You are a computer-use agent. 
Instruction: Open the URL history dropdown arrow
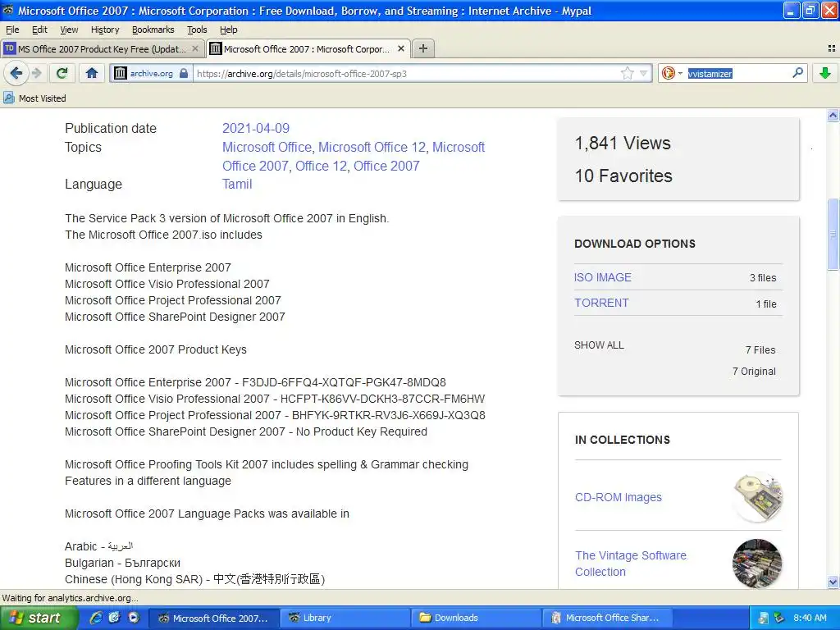click(x=643, y=73)
